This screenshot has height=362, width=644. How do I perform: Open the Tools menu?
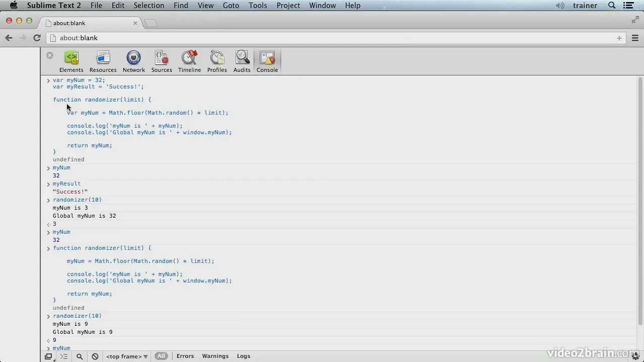click(x=258, y=6)
